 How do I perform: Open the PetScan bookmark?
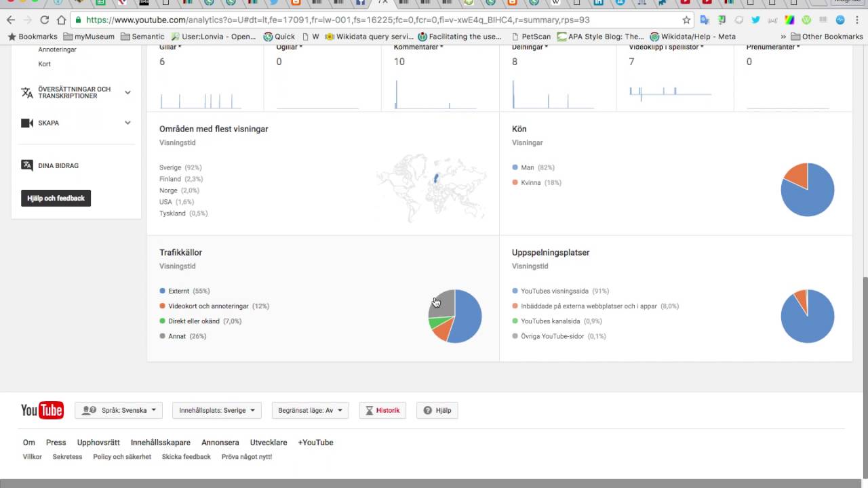[x=531, y=37]
